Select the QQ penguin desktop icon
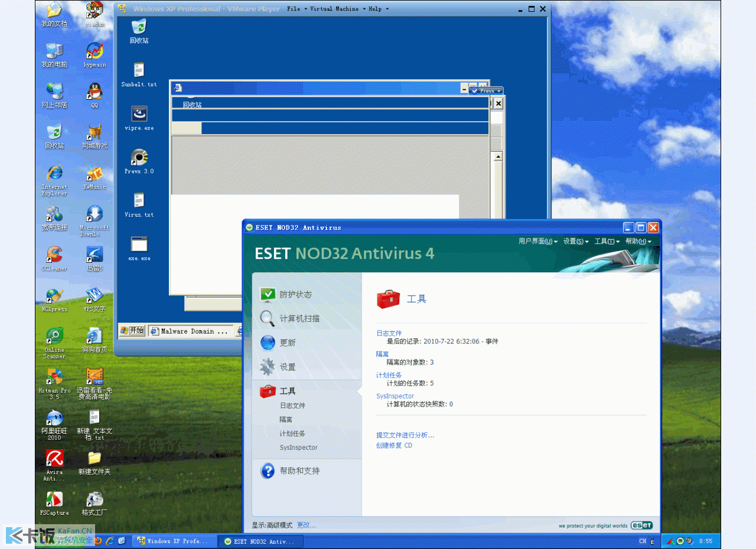756x549 pixels. pyautogui.click(x=94, y=96)
